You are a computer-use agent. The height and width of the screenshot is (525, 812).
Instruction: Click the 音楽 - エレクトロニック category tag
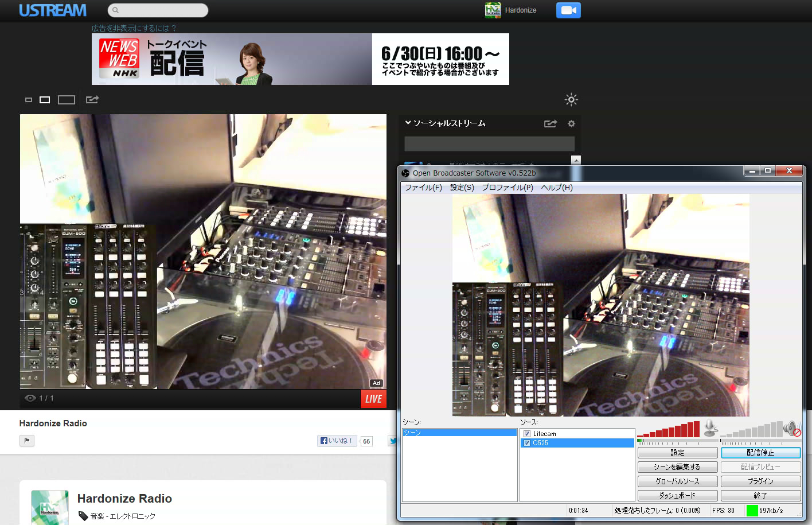tap(123, 516)
